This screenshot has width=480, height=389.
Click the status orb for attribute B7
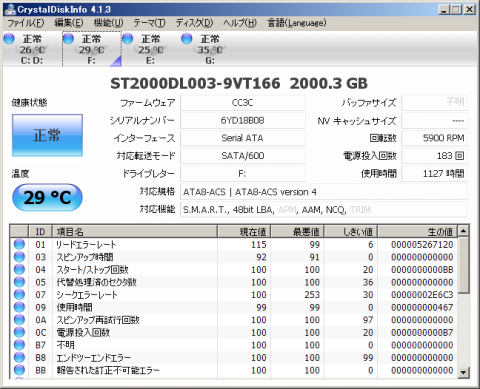[x=19, y=345]
